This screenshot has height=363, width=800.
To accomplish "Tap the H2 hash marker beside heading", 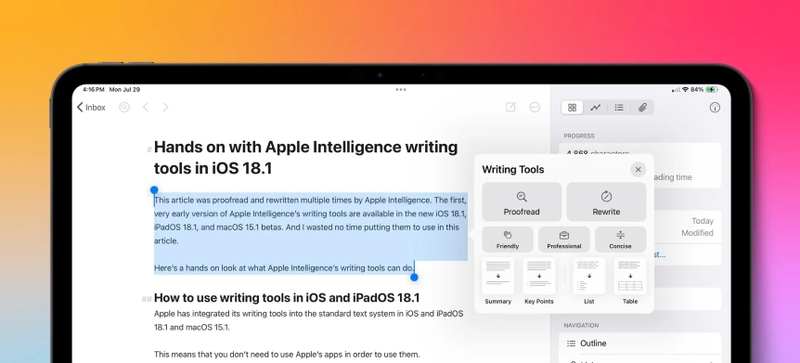I will tap(146, 299).
